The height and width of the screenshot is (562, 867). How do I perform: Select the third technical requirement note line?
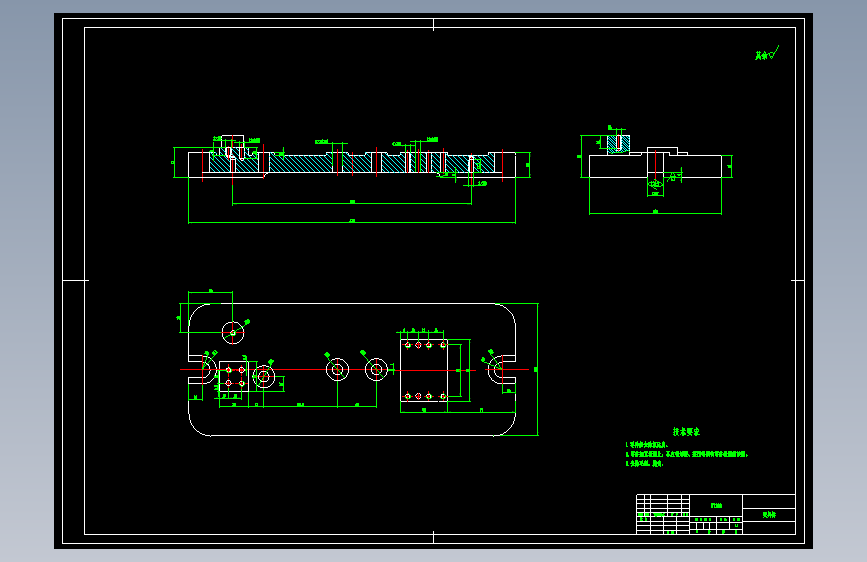click(644, 464)
